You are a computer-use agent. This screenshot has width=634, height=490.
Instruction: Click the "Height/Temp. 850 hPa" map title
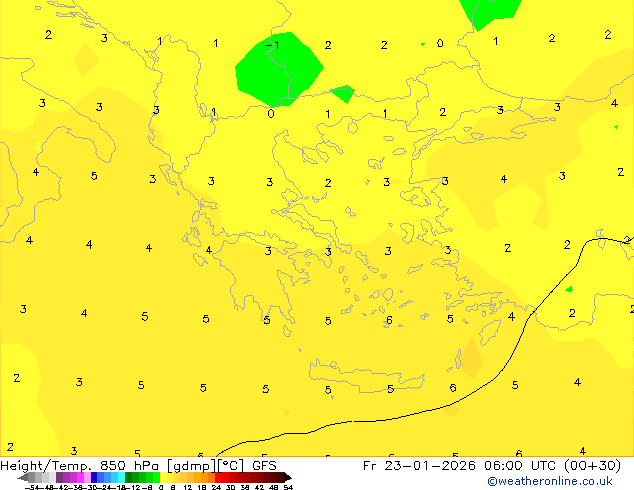click(x=79, y=466)
